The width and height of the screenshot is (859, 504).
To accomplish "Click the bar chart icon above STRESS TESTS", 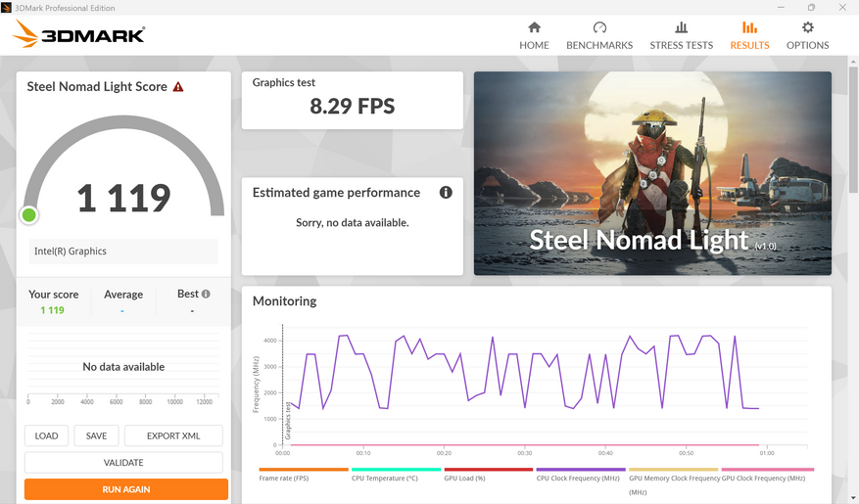I will (x=681, y=27).
